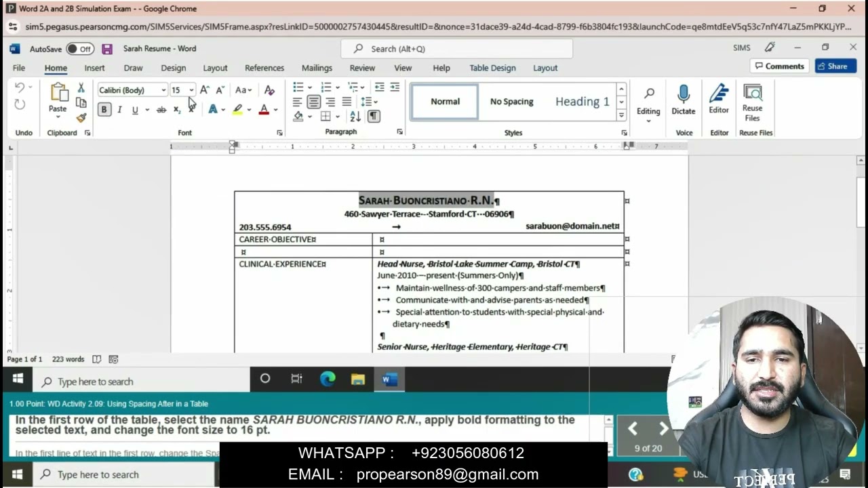Open the font size dropdown arrow
The image size is (868, 488).
pos(191,90)
